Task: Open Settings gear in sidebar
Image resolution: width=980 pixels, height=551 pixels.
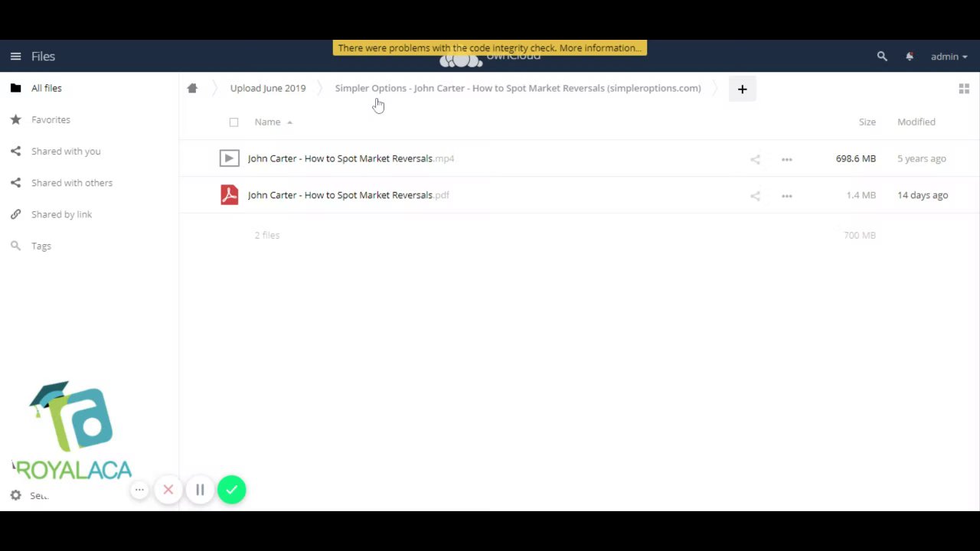Action: (x=15, y=495)
